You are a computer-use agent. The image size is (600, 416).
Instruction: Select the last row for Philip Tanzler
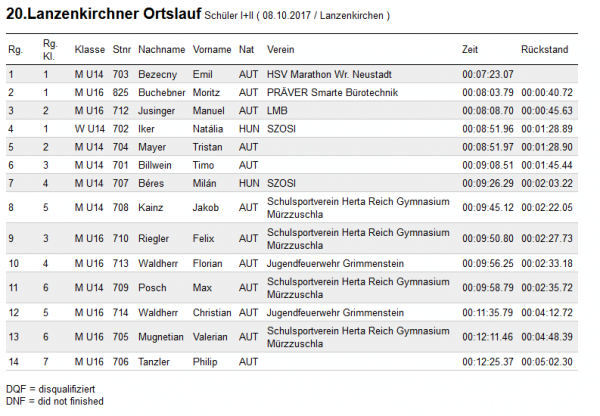(292, 362)
